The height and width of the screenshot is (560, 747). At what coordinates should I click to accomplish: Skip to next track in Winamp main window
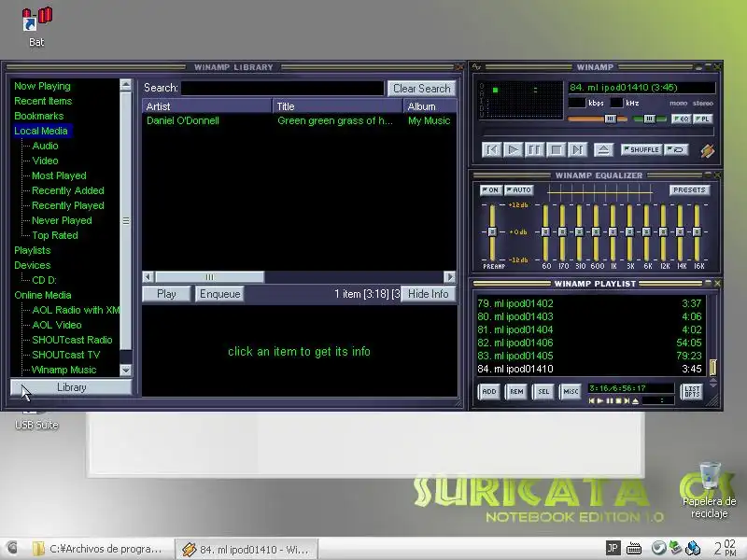click(x=577, y=150)
